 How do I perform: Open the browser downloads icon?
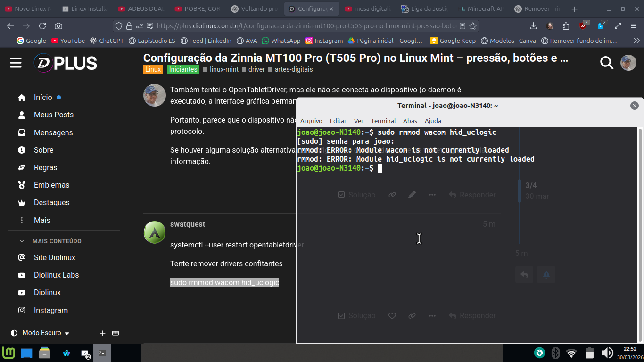[534, 26]
